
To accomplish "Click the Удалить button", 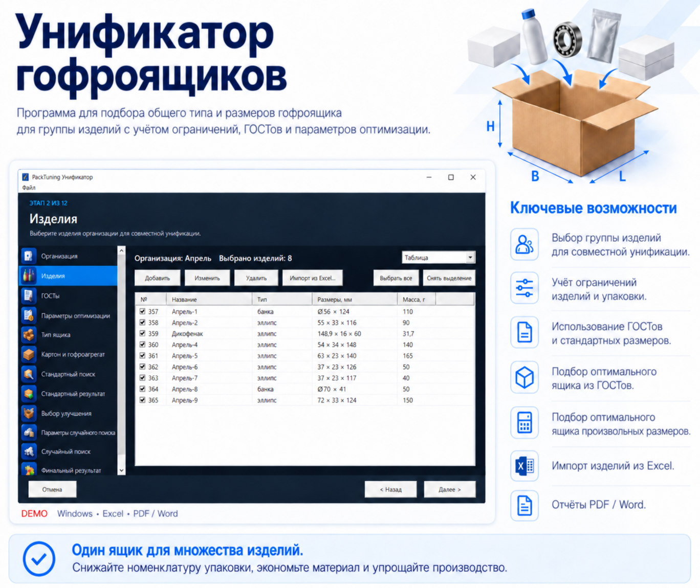I will (256, 278).
